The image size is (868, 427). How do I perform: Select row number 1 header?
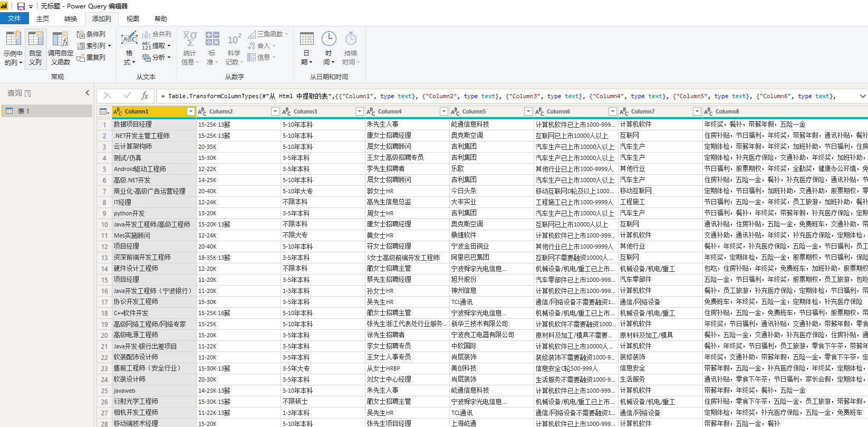coord(104,125)
